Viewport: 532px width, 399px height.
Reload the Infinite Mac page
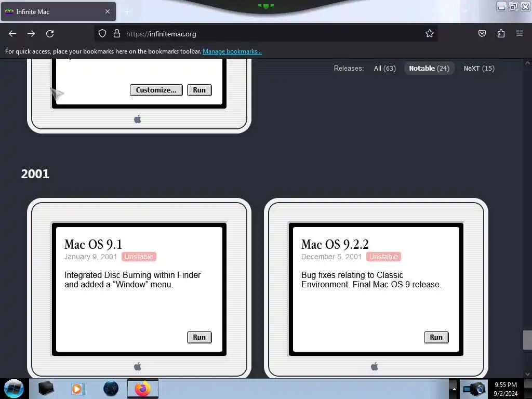click(x=50, y=34)
